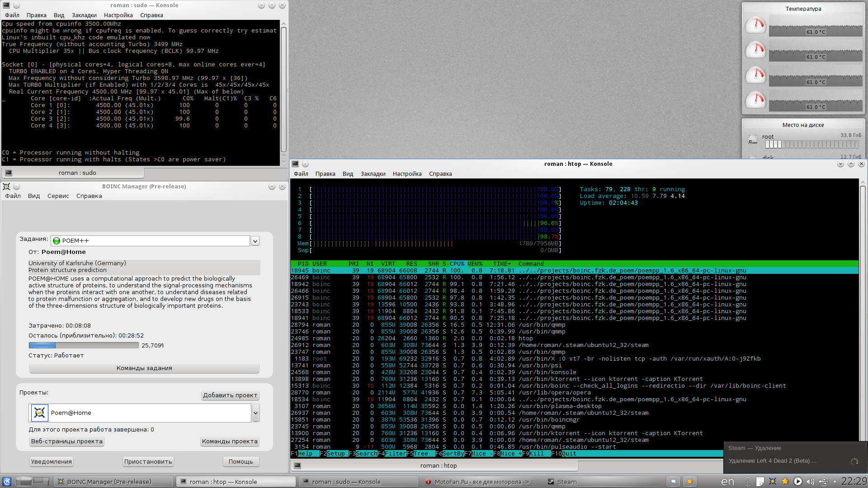Image resolution: width=868 pixels, height=488 pixels.
Task: Click the yellow star tray icon
Action: coord(785,482)
